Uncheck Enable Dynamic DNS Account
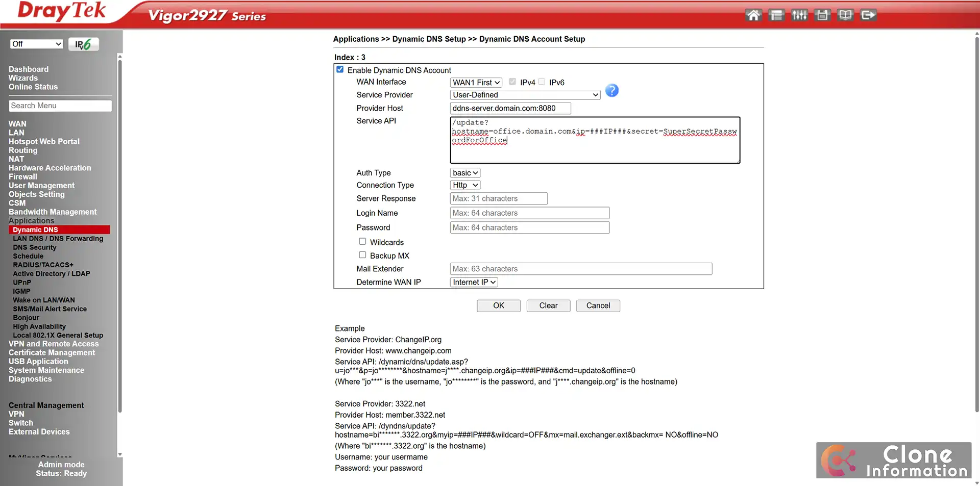 point(340,70)
